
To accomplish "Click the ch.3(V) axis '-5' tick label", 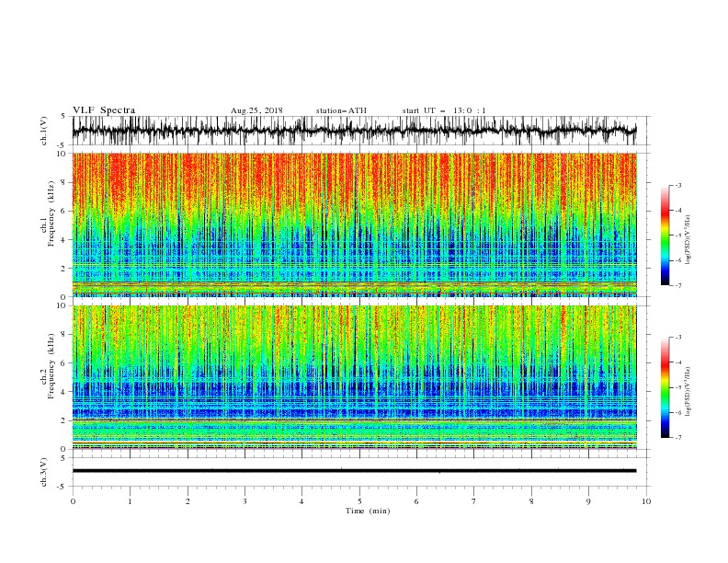I will tap(63, 487).
